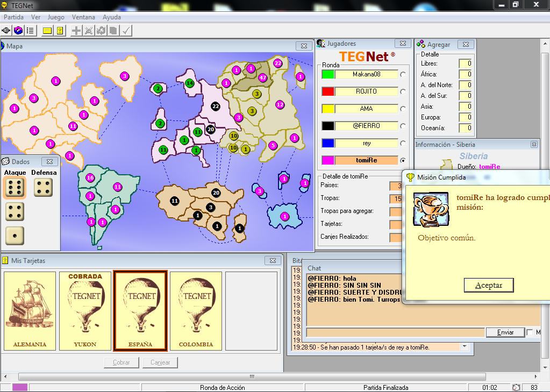Click the checkmark end-turn toolbar icon

coord(126,31)
